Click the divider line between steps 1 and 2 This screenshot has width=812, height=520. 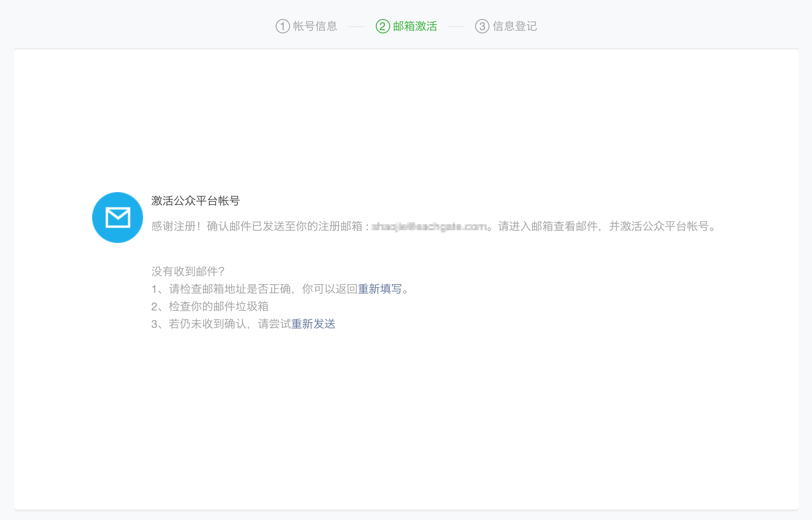coord(356,27)
